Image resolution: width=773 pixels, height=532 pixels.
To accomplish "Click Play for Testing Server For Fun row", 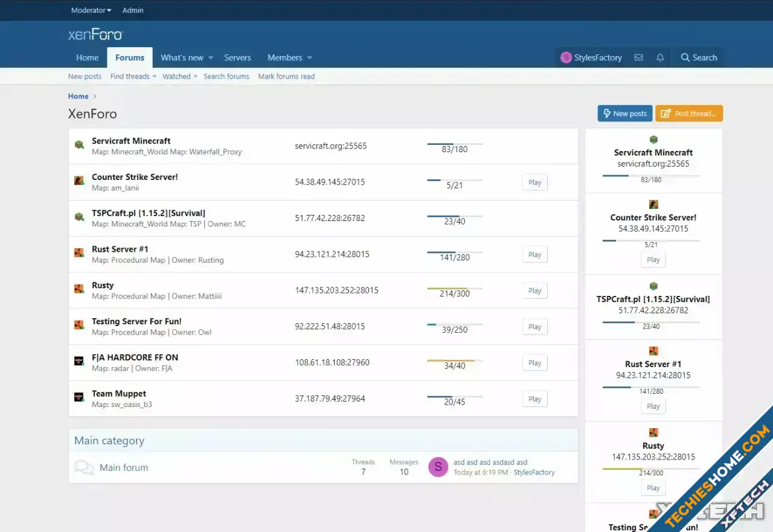I will tap(535, 327).
